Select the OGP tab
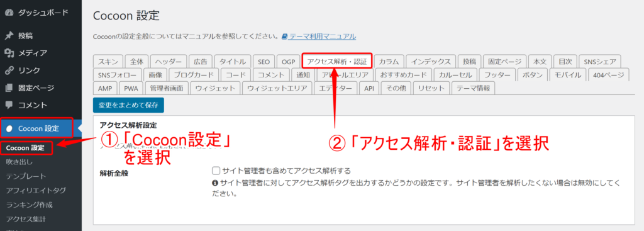The width and height of the screenshot is (644, 231). coord(288,62)
